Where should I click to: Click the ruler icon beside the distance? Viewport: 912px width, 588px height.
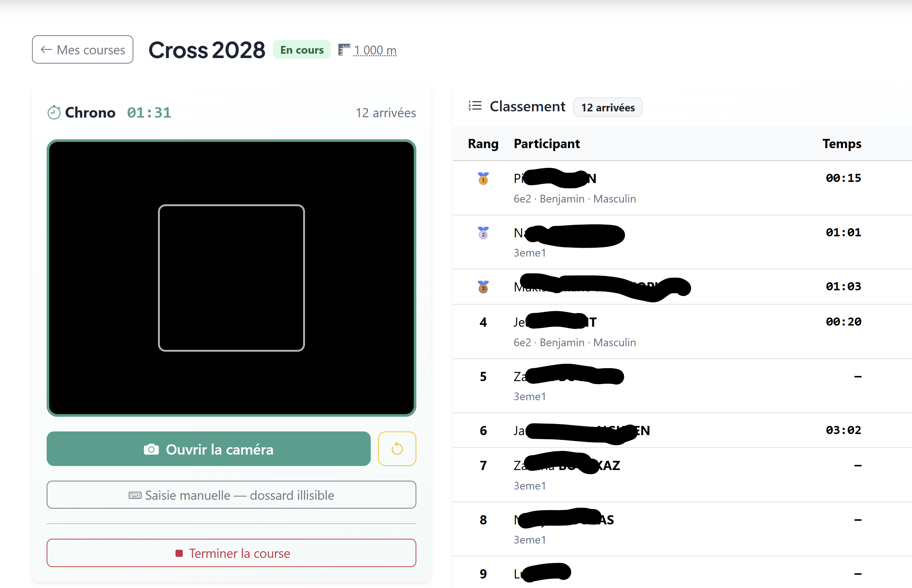tap(344, 50)
